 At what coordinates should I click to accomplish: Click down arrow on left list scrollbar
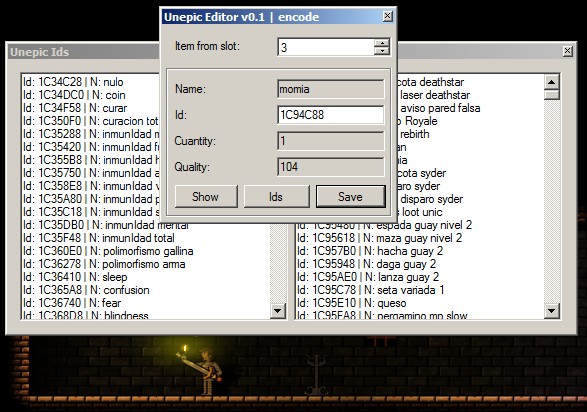278,311
